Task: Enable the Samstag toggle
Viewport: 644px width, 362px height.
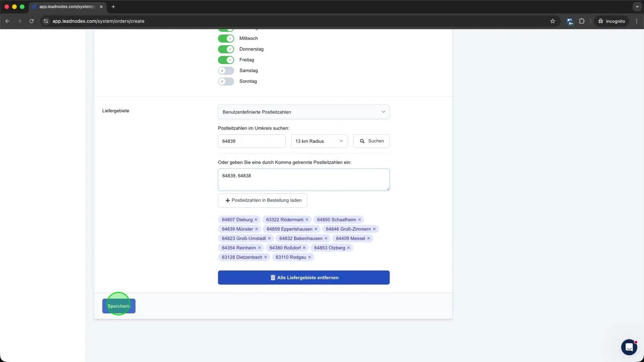Action: (x=226, y=71)
